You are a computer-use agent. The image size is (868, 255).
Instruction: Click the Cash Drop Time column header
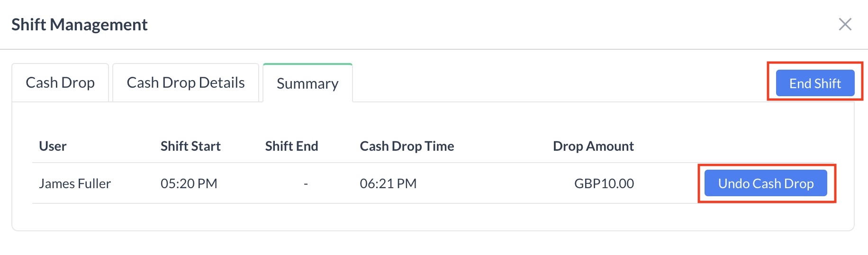click(x=407, y=146)
